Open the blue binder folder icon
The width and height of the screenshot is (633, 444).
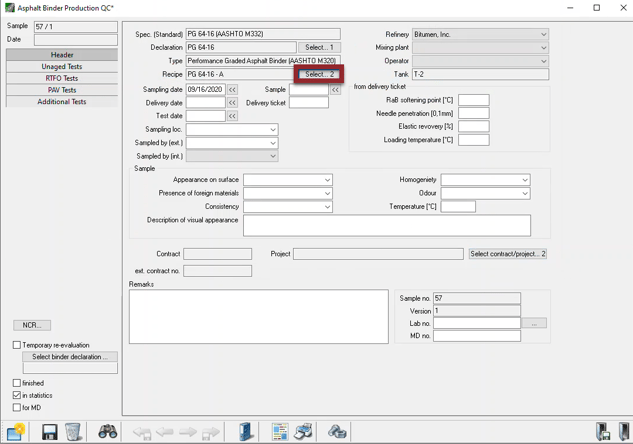245,432
